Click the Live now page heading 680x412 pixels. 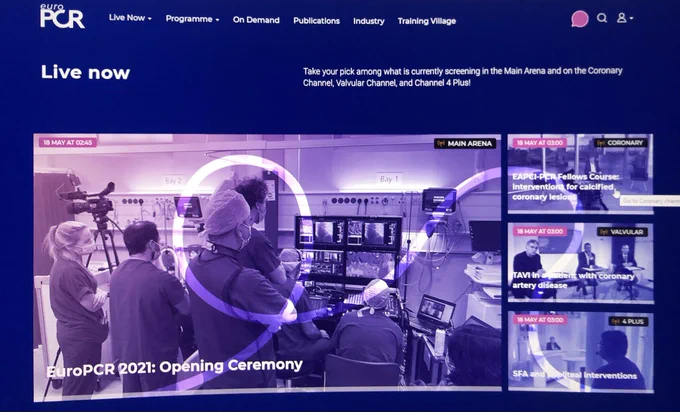coord(85,72)
